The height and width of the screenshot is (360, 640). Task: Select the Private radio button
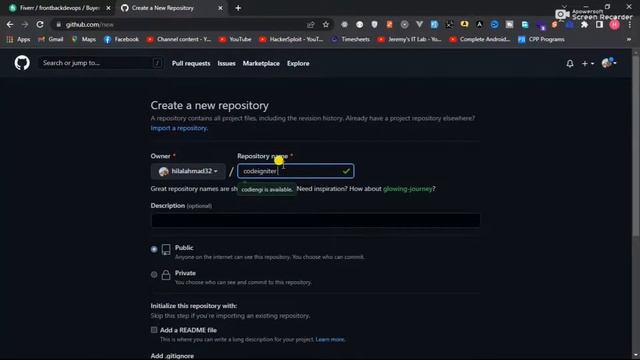154,274
